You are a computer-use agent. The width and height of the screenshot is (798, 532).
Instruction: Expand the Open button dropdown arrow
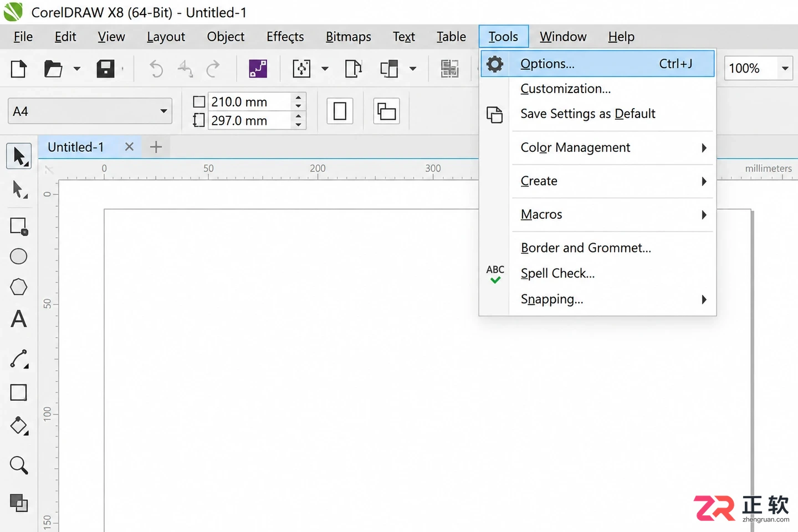point(77,69)
